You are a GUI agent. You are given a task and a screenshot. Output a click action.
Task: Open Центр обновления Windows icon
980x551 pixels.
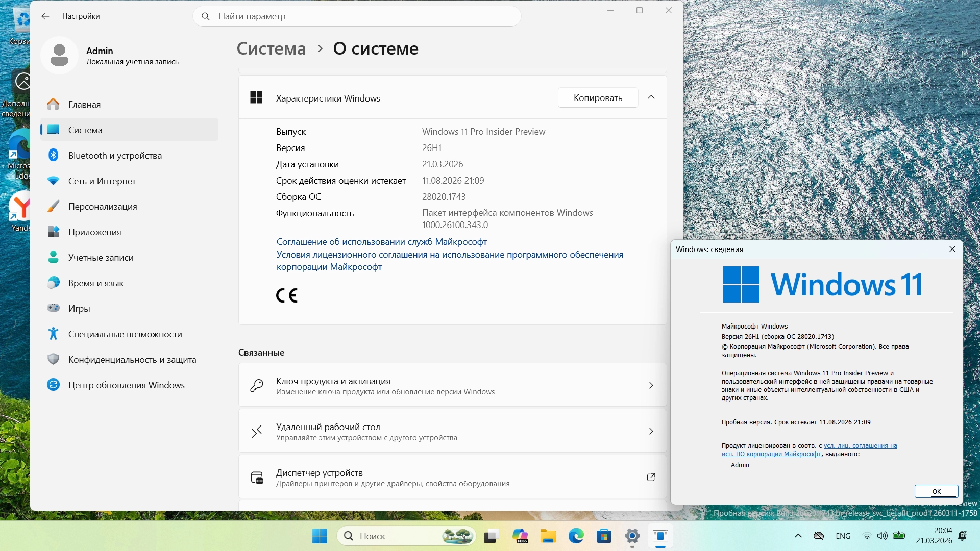coord(53,385)
